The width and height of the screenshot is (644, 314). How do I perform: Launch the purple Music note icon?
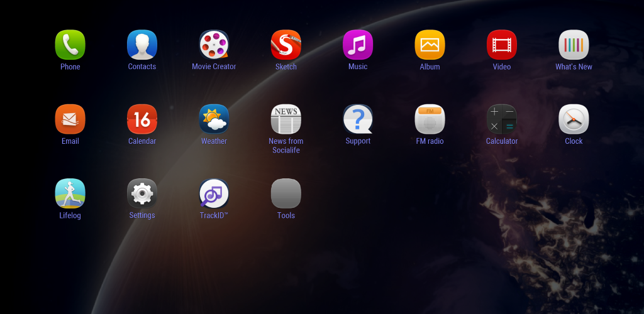[358, 45]
